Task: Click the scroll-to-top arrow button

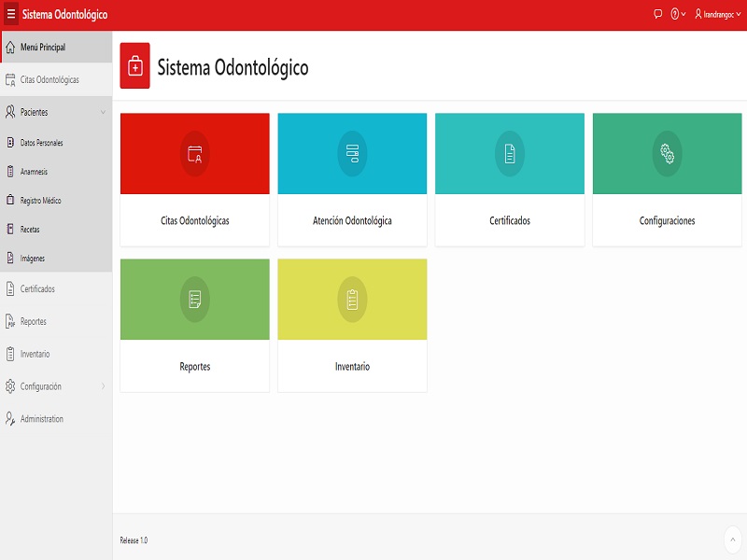Action: tap(732, 539)
